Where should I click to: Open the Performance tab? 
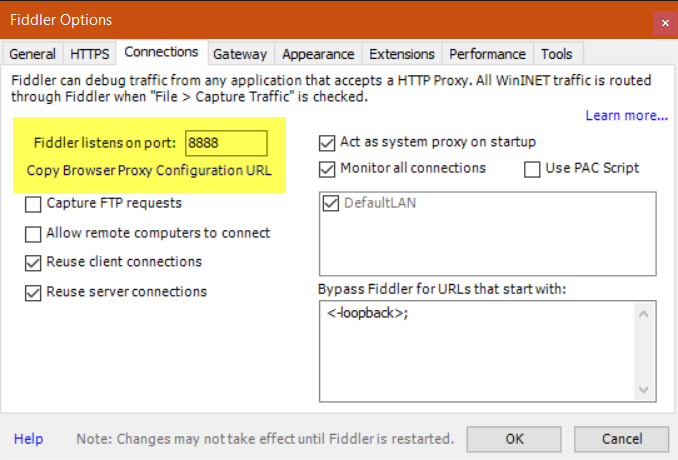[x=487, y=54]
